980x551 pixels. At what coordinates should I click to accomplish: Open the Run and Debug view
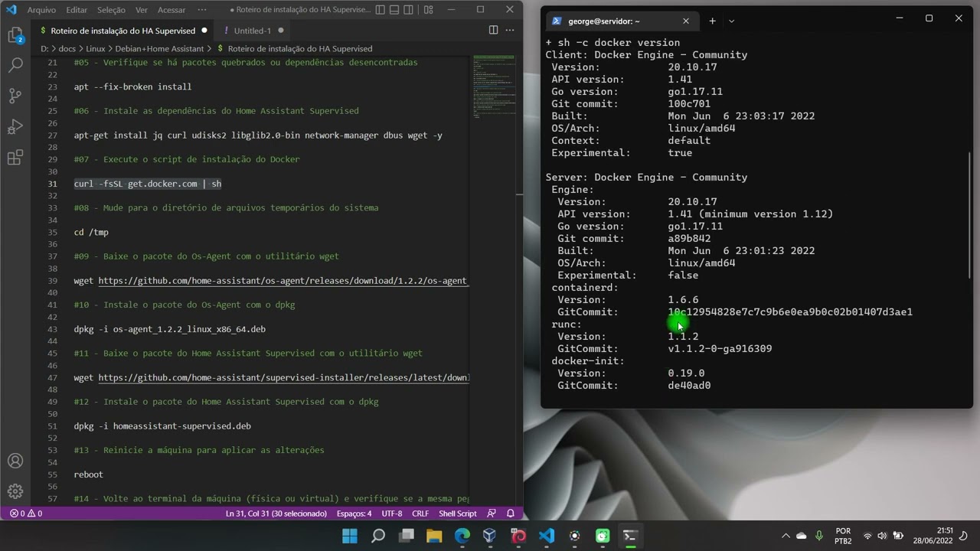[x=15, y=126]
